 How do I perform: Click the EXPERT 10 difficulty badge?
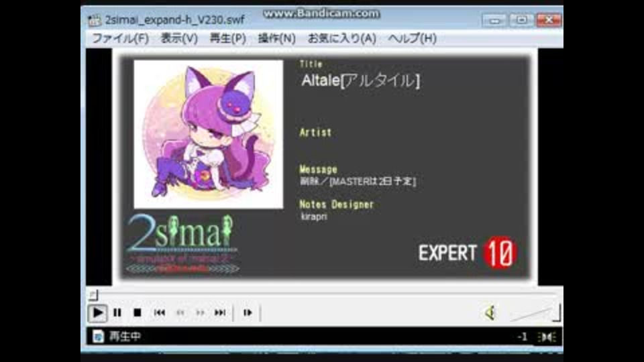(468, 253)
